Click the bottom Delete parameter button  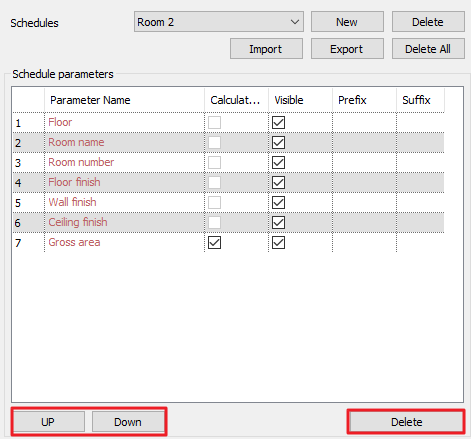click(x=406, y=422)
